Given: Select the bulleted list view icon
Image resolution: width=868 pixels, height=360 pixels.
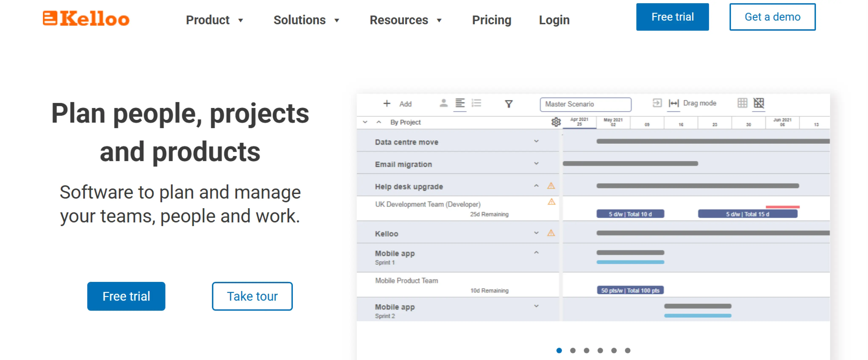Looking at the screenshot, I should pos(476,103).
